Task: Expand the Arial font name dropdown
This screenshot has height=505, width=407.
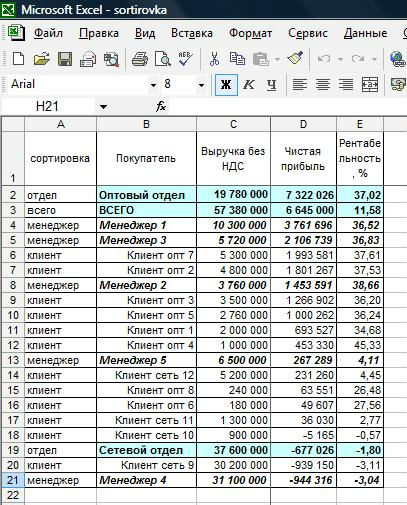Action: [x=153, y=85]
